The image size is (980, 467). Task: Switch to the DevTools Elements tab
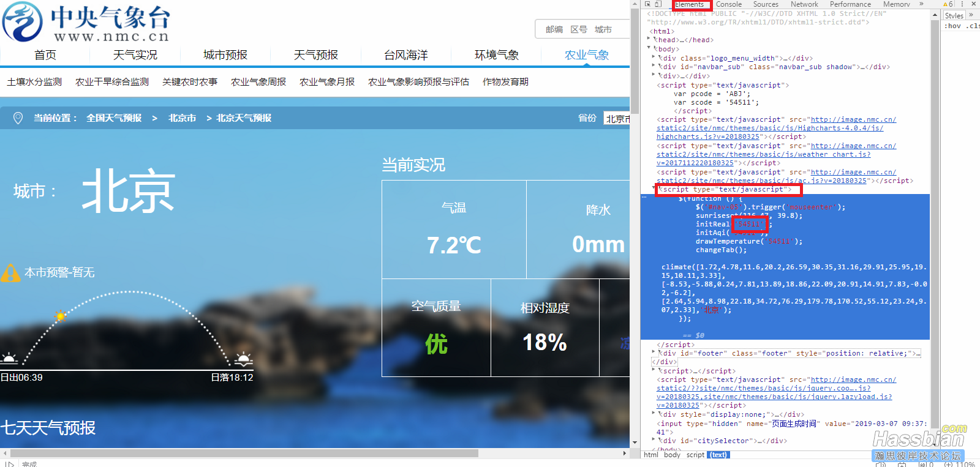[690, 4]
